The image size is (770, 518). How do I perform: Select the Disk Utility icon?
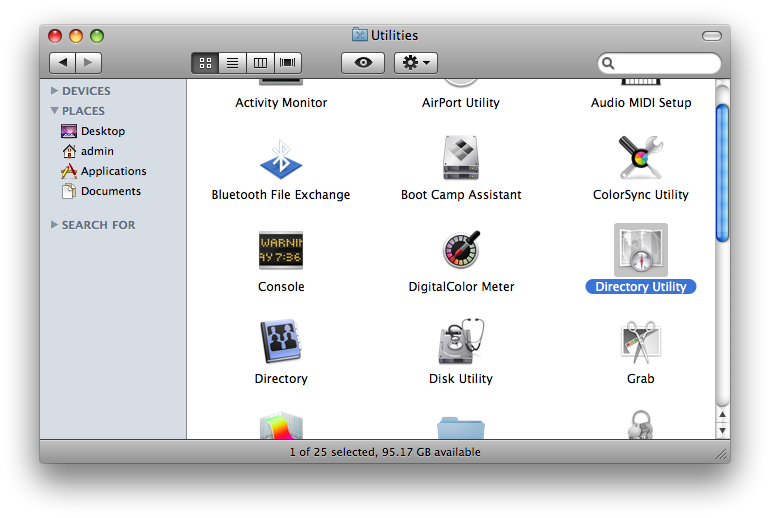[x=461, y=342]
